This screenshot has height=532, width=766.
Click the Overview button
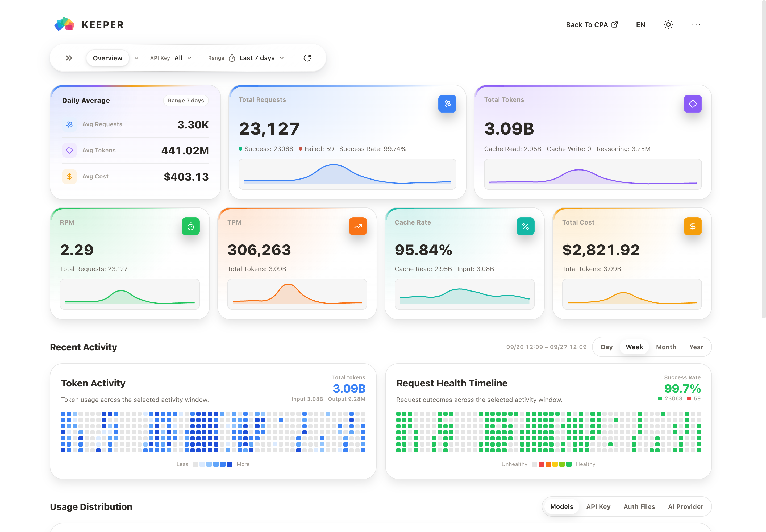(107, 58)
